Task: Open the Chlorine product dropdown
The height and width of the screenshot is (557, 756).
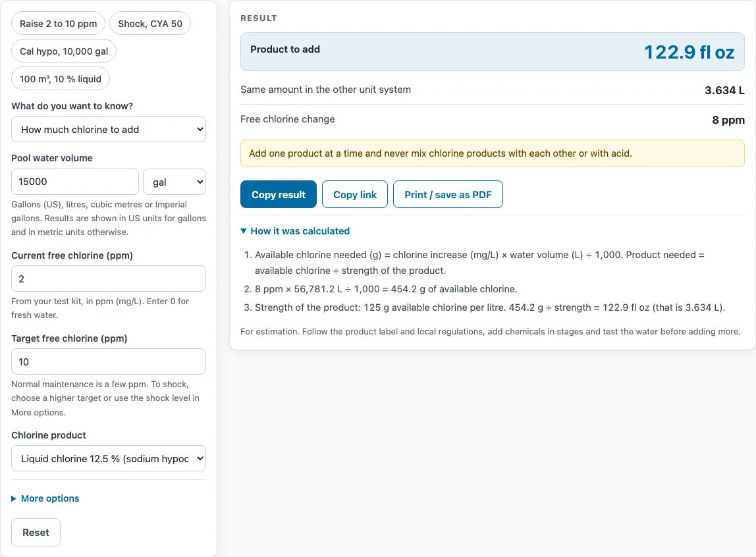Action: [109, 458]
